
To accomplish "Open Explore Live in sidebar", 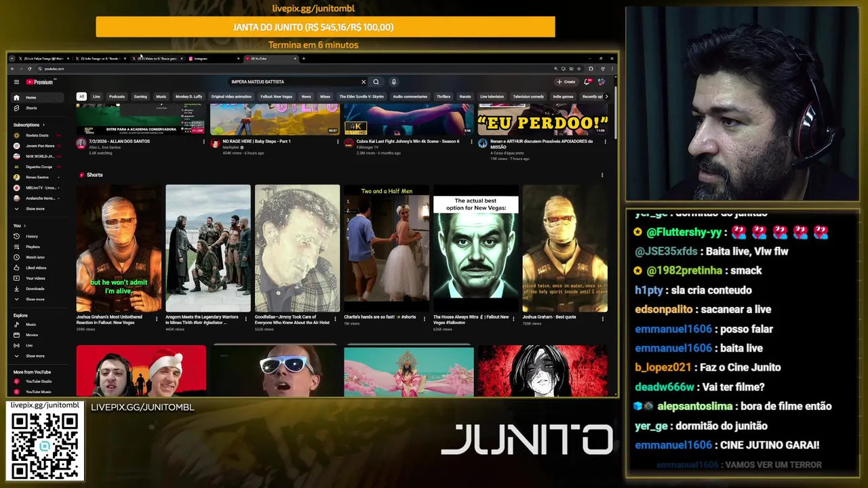I will [37, 346].
